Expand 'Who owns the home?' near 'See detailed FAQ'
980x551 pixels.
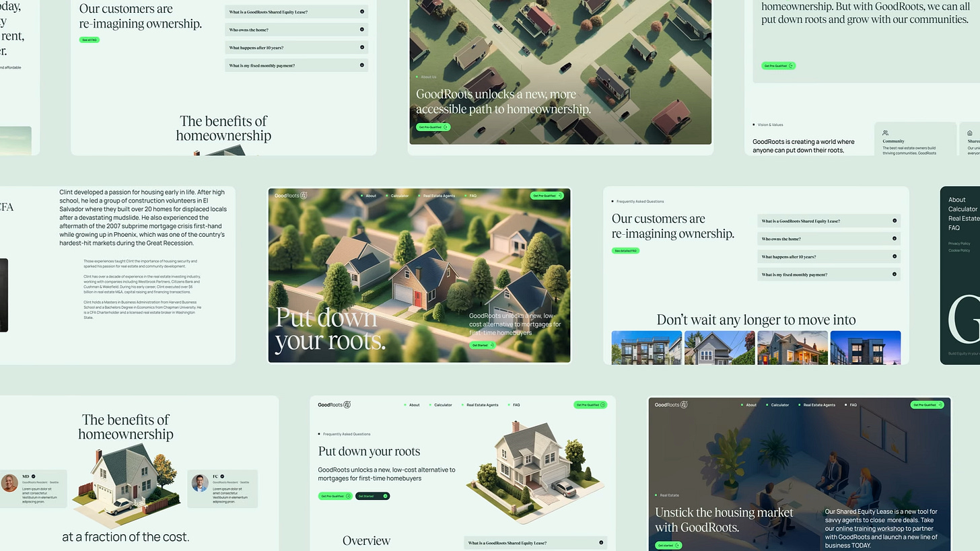coord(829,239)
